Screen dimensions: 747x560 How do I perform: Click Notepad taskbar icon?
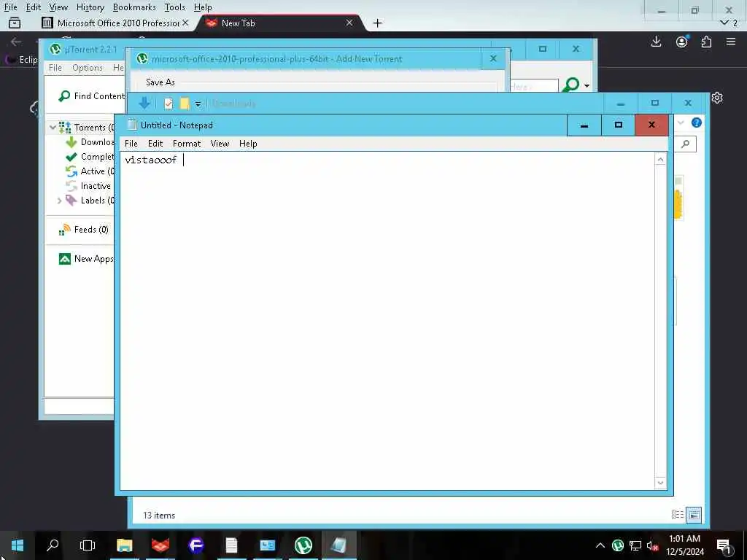(338, 545)
